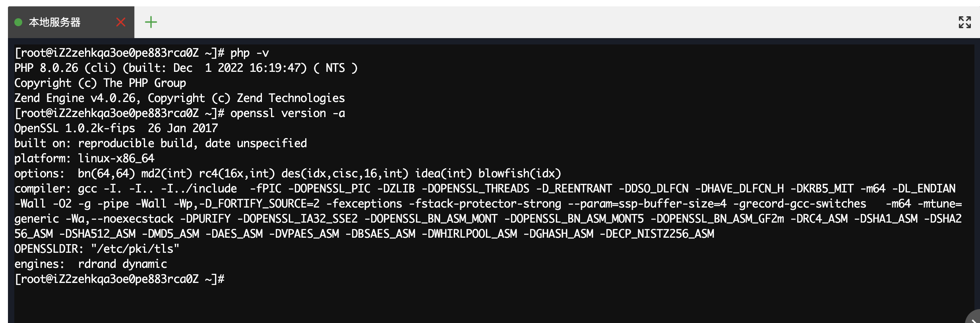Click the green connection status dot
The image size is (980, 323).
coord(18,22)
